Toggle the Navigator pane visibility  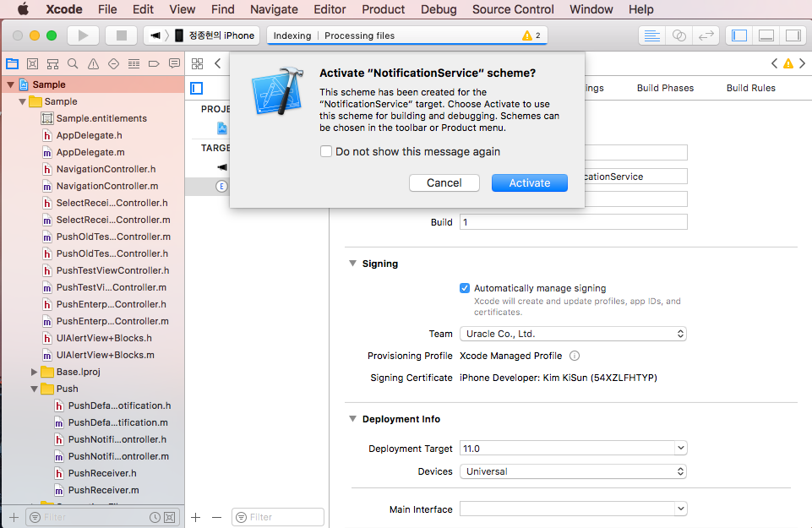click(739, 35)
